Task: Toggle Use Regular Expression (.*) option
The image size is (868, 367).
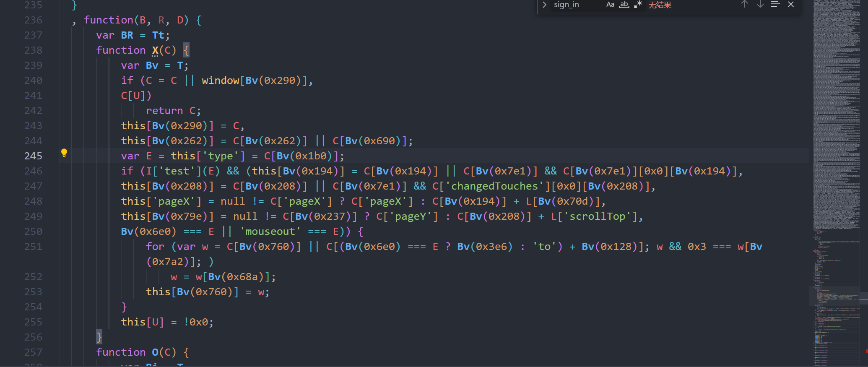Action: pyautogui.click(x=638, y=5)
